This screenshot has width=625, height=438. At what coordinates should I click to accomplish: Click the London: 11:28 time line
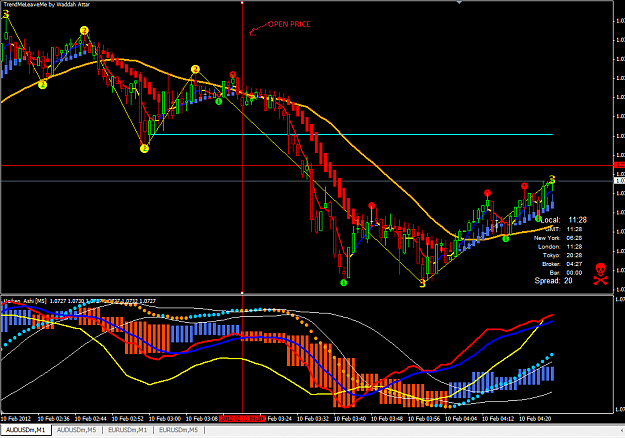click(x=560, y=247)
